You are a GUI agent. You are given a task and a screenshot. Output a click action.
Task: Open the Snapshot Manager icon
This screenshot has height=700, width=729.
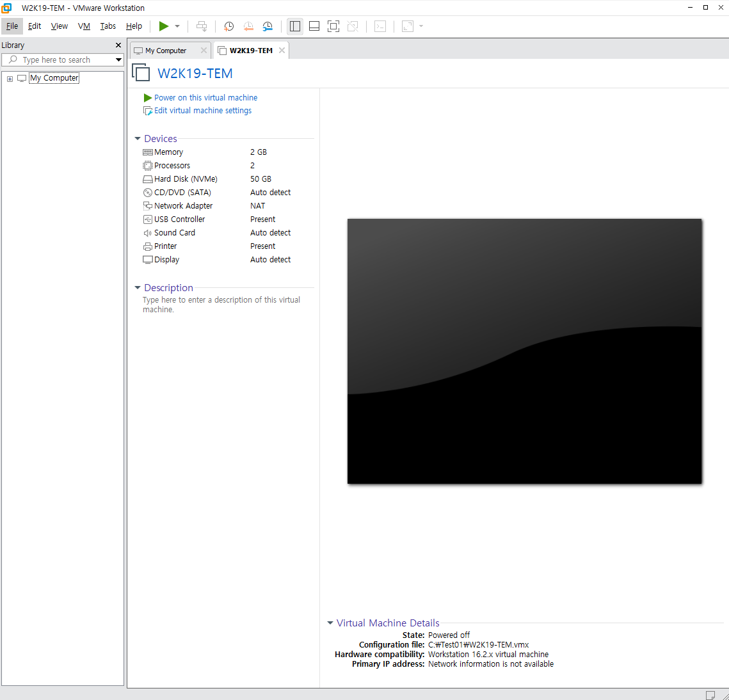coord(268,26)
